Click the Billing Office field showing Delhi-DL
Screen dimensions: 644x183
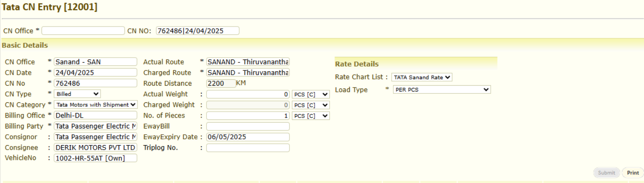point(95,115)
